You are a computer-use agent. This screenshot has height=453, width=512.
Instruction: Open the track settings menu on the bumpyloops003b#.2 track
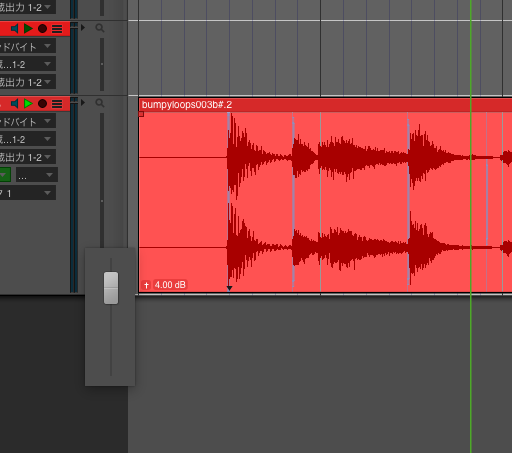57,104
